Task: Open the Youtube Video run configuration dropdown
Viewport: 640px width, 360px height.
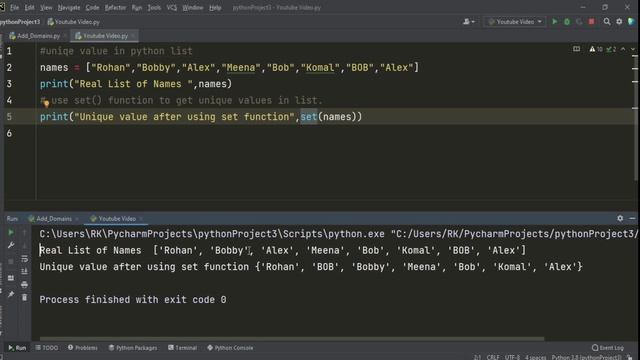Action: click(515, 22)
